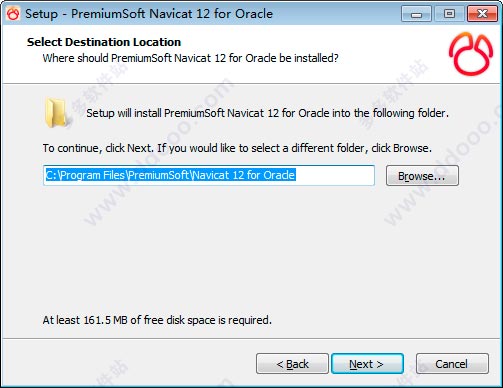The width and height of the screenshot is (503, 388).
Task: Click the 'Where should PremiumSoft Navicat be installed?' subtitle
Action: click(190, 58)
